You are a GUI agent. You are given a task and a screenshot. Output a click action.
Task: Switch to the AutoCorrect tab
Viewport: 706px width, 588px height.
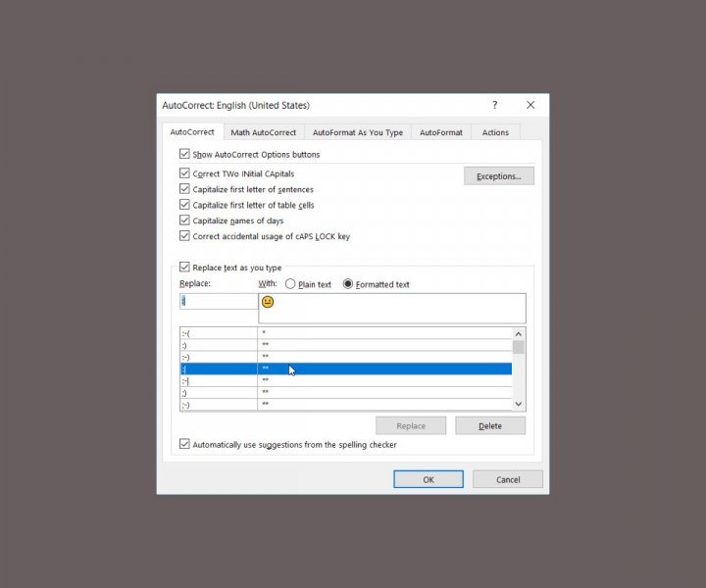(192, 132)
